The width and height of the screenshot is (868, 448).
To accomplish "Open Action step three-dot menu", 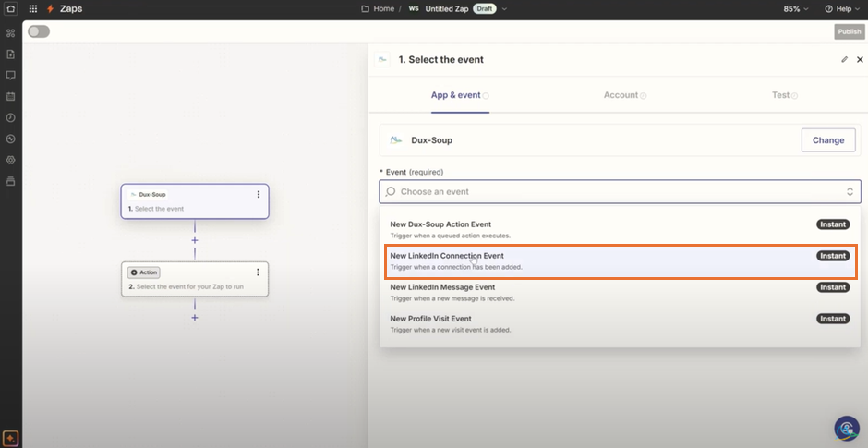I will 258,272.
